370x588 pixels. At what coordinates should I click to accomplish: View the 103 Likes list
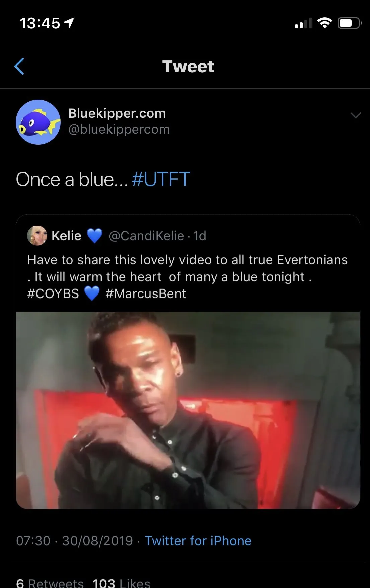click(121, 583)
